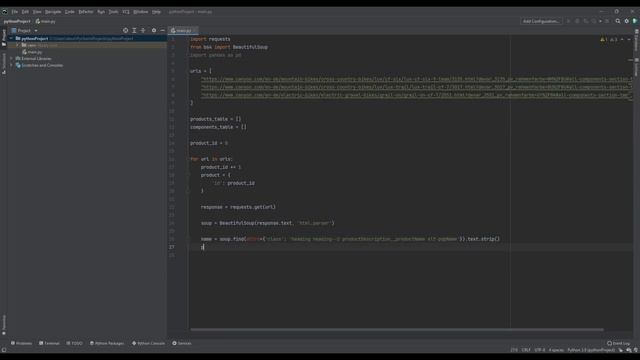Click 'response = requests.get(url)' code line
The width and height of the screenshot is (640, 360).
pyautogui.click(x=238, y=207)
